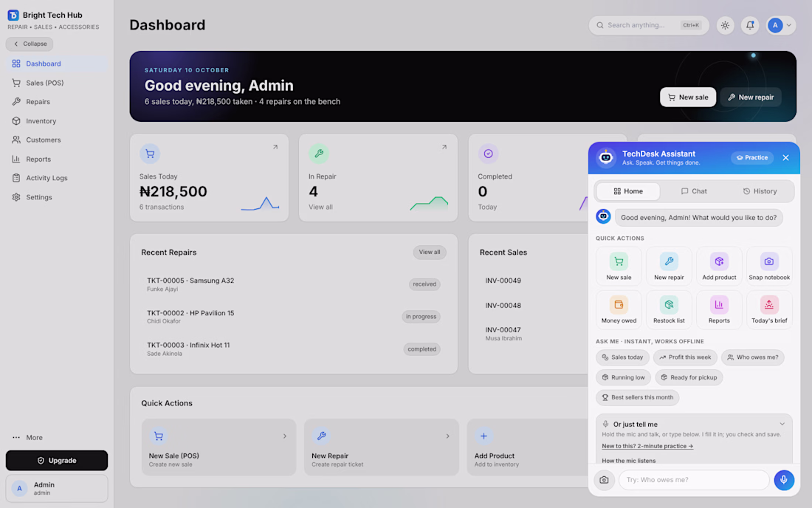Click the Money owed wallet icon
Screen dimensions: 812x508
tap(619, 304)
